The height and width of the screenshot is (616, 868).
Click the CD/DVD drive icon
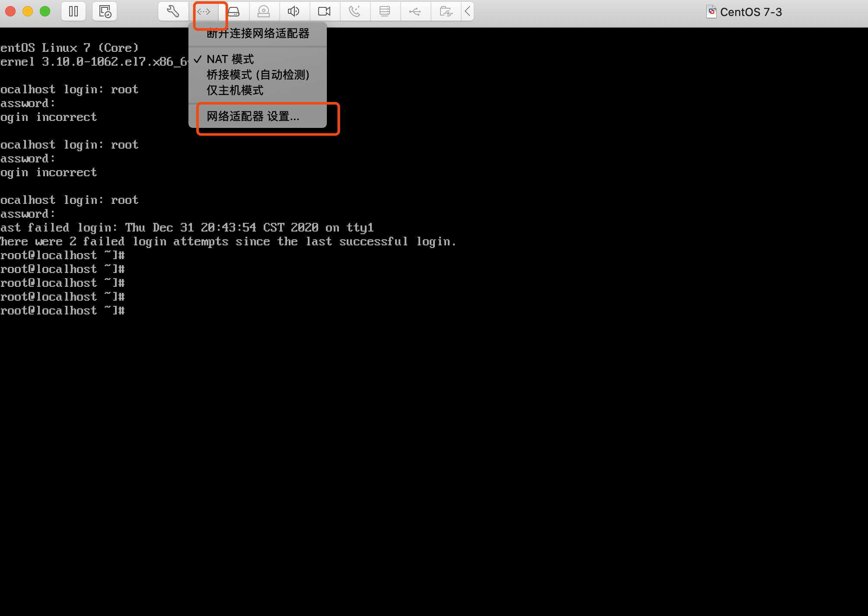(264, 11)
